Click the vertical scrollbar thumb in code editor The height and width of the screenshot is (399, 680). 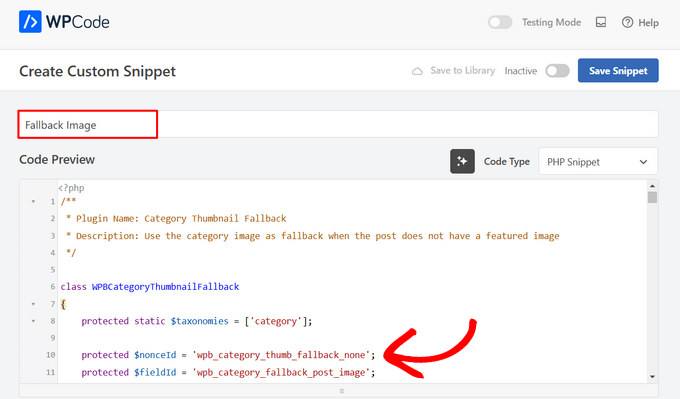pyautogui.click(x=652, y=197)
